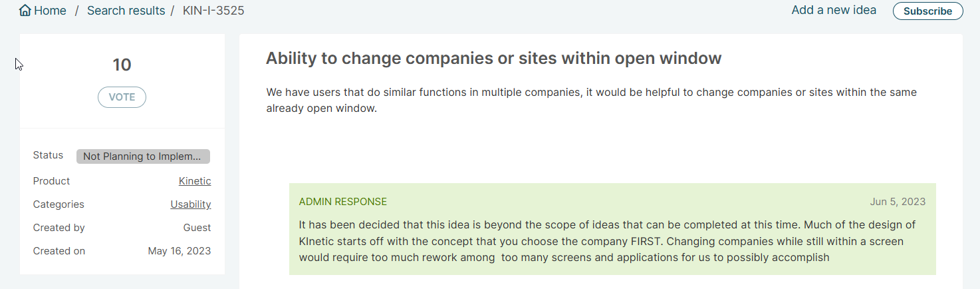The image size is (980, 289).
Task: Click the Categories field label
Action: (59, 204)
